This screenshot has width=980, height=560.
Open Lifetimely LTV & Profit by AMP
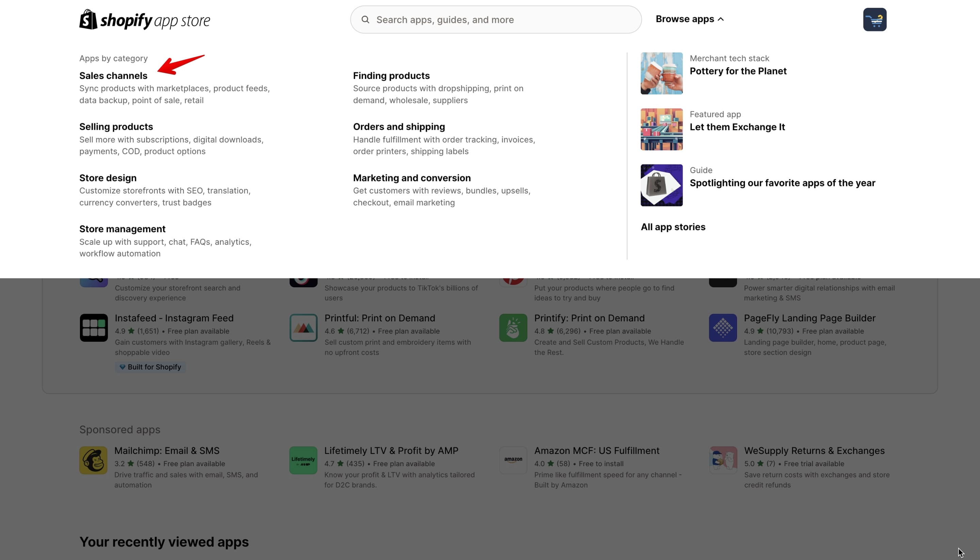[x=391, y=451]
